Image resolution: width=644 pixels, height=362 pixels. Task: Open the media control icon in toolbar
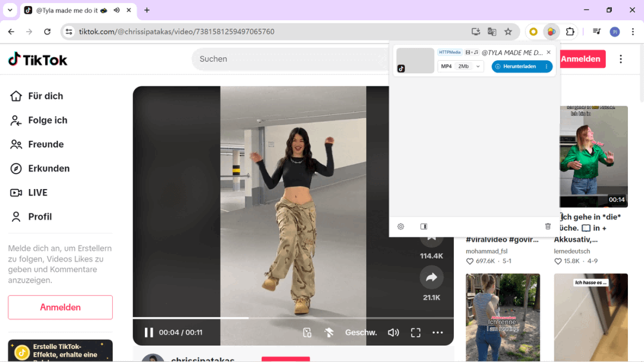[x=596, y=32]
